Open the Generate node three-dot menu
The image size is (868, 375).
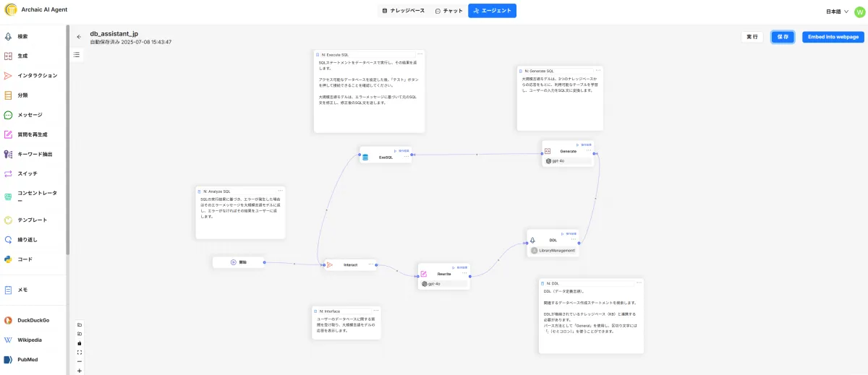pos(587,151)
